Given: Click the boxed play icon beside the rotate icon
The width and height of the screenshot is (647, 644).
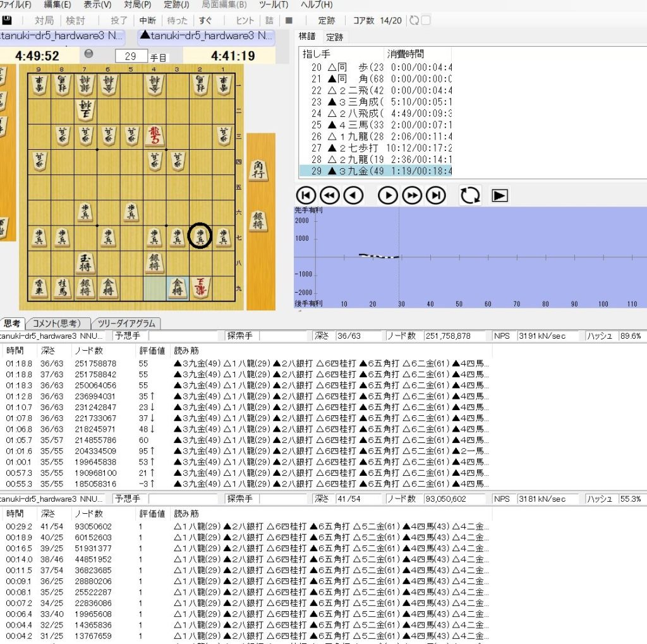Looking at the screenshot, I should tap(500, 196).
